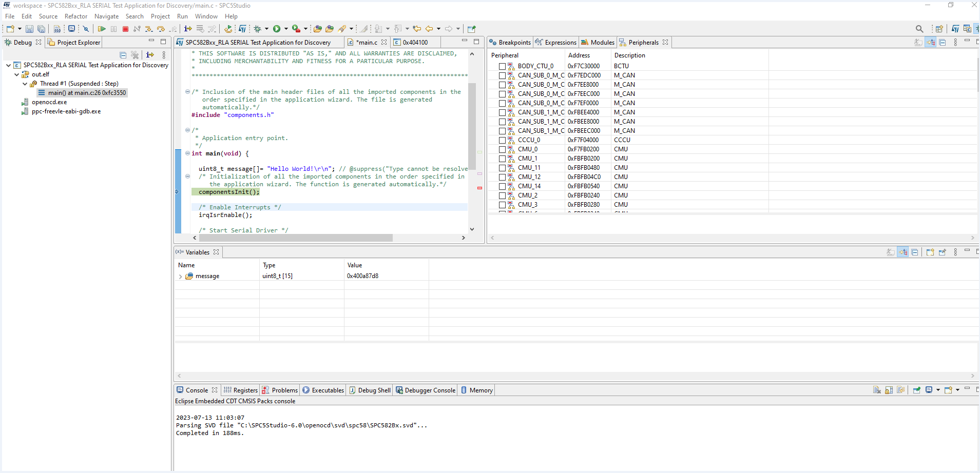Check the CMU_0 peripheral checkbox
The image size is (980, 473).
click(502, 149)
